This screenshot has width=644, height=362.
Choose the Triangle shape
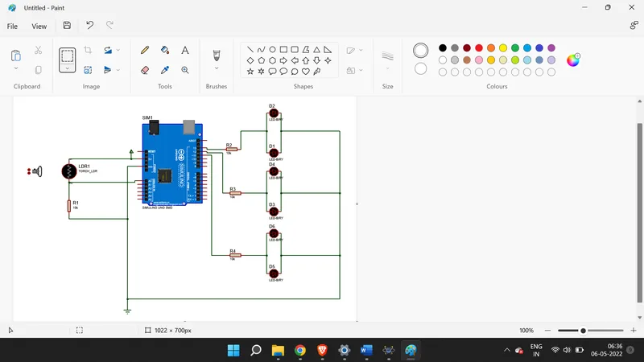(316, 50)
